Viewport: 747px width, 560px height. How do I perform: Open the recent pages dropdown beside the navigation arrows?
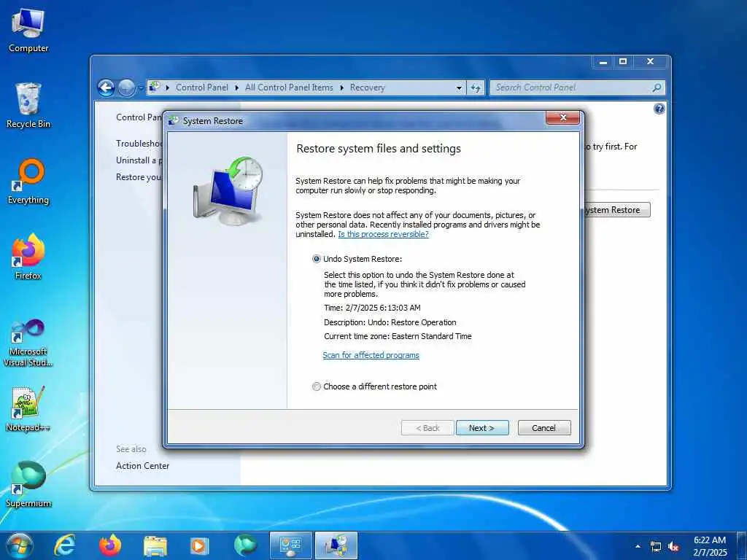point(141,88)
